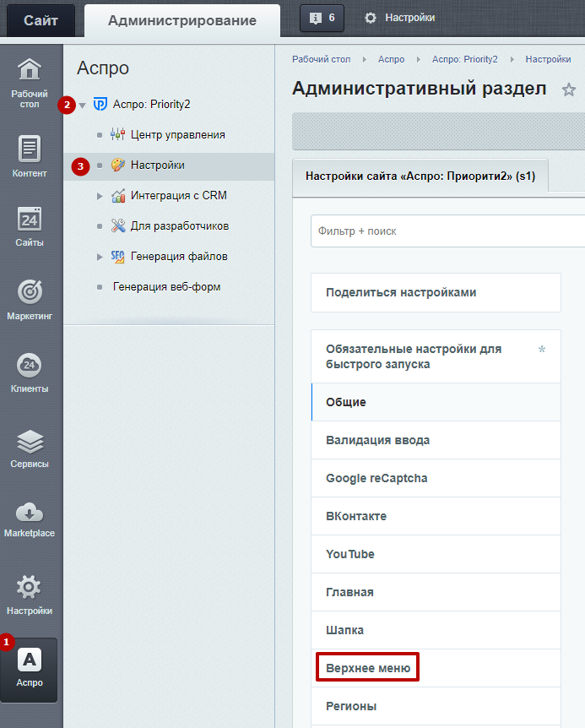Open Сайты sidebar section

click(30, 226)
